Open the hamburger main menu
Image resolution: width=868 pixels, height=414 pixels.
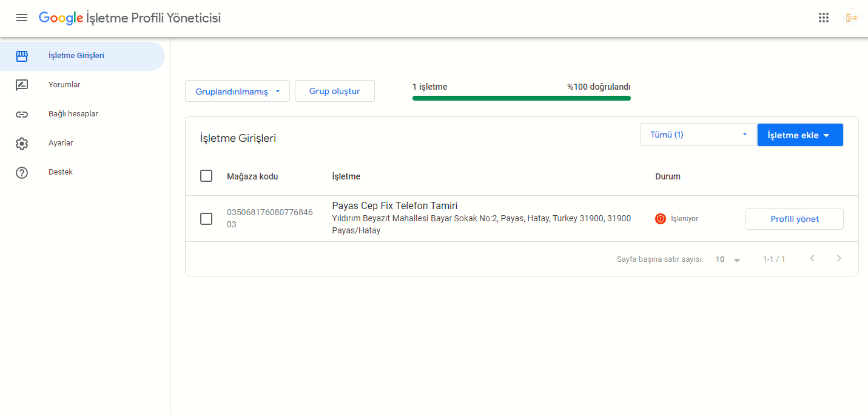coord(22,18)
